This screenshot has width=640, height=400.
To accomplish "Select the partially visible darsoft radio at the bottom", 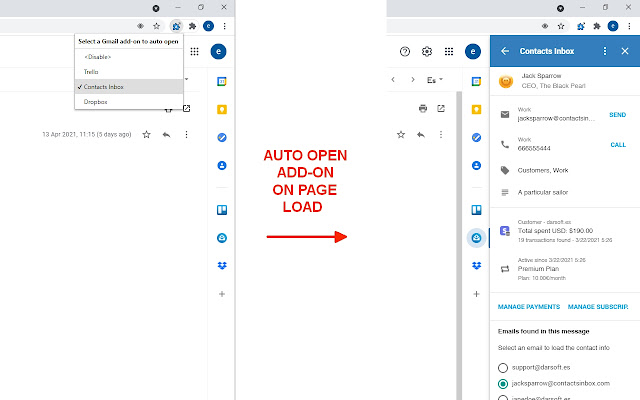I will pos(503,398).
